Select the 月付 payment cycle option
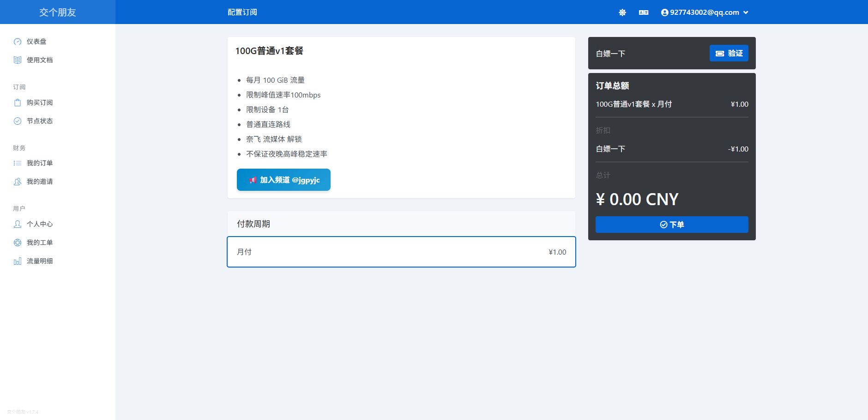Viewport: 868px width, 420px height. coord(401,252)
